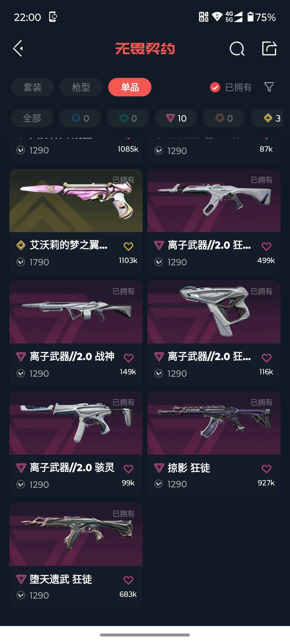The width and height of the screenshot is (290, 644).
Task: Filter by green diamond tier 0
Action: 128,118
